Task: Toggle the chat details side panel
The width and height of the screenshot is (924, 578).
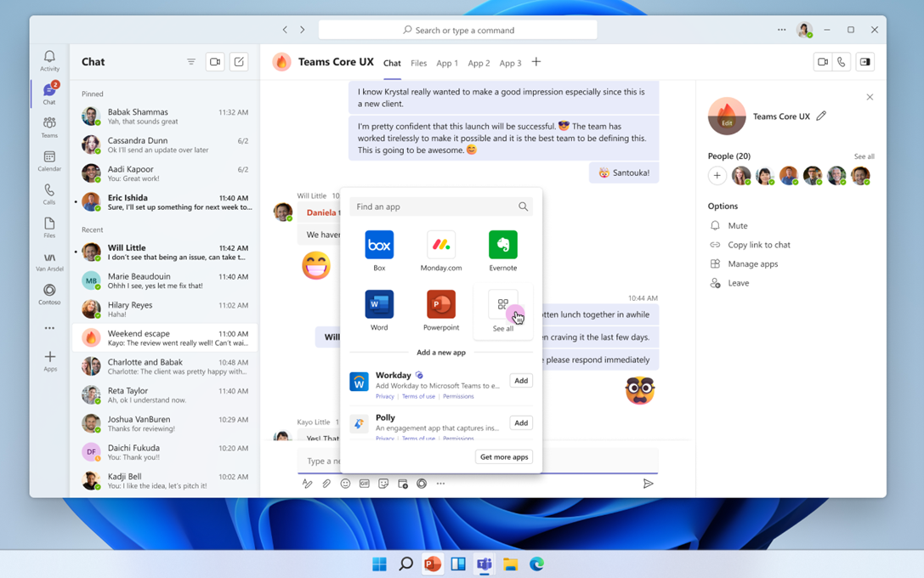Action: [865, 62]
